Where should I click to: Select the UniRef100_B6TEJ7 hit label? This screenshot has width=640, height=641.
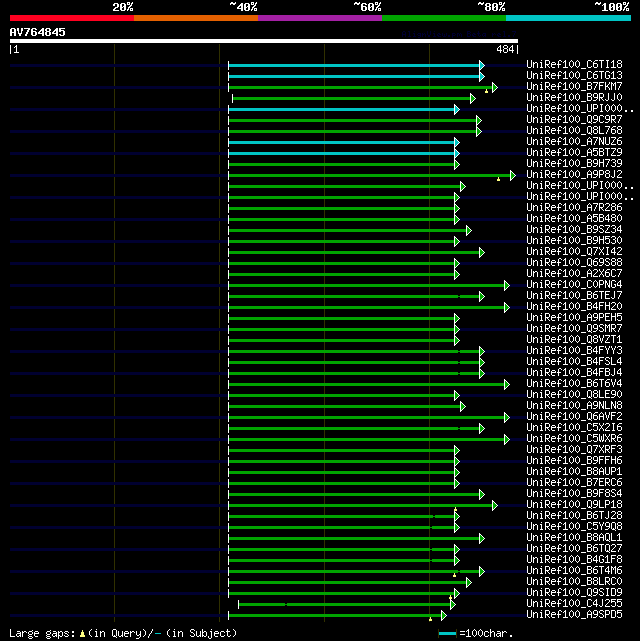(574, 296)
